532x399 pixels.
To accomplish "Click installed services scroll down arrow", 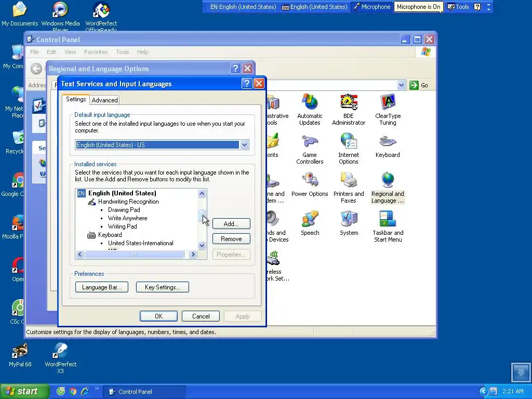I will click(202, 245).
